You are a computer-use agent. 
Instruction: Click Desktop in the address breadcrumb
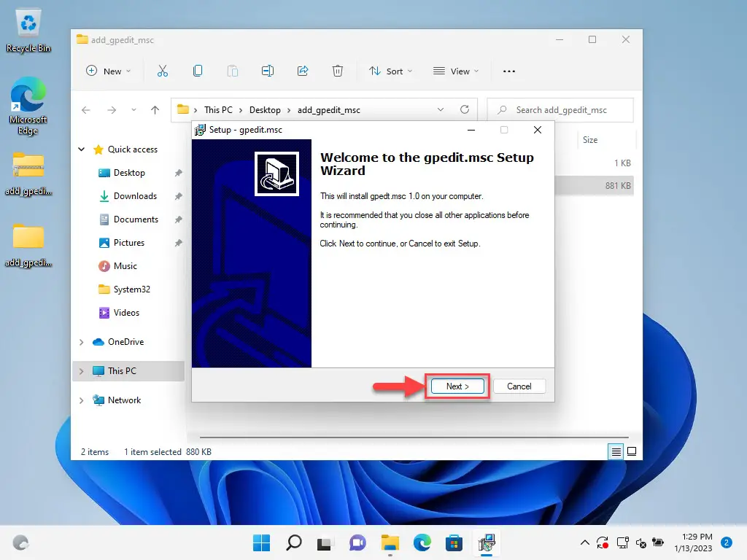coord(265,110)
